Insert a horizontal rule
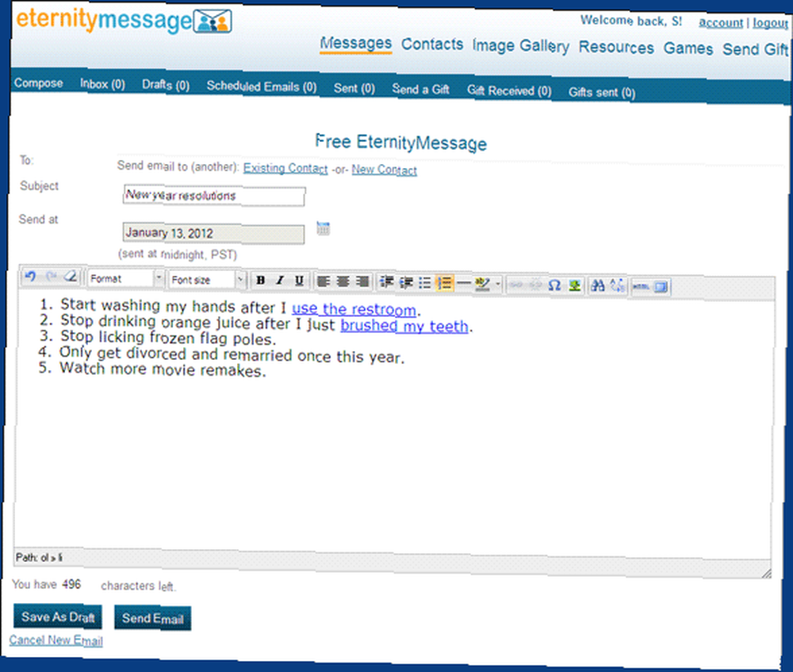 tap(463, 283)
